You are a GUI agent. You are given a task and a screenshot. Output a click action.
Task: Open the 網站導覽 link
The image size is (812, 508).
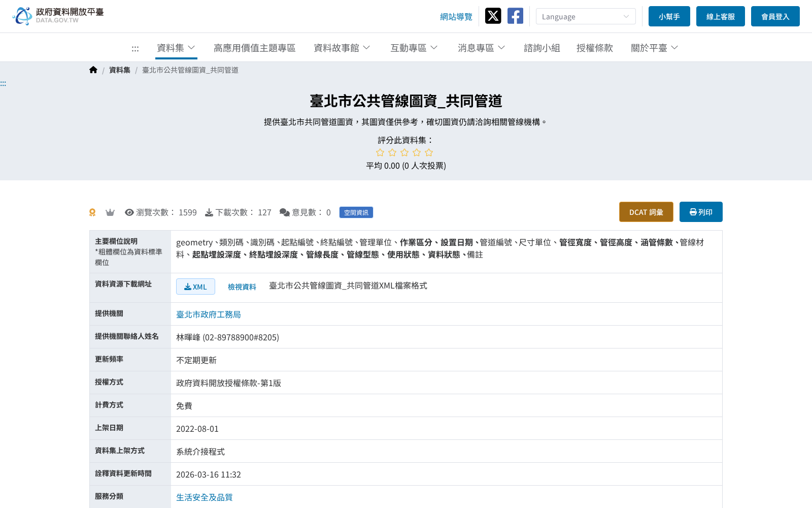[456, 17]
